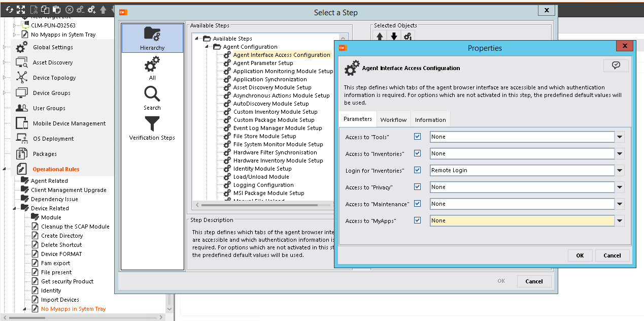Image resolution: width=644 pixels, height=321 pixels.
Task: Select Custom Package Module Setup step
Action: pyautogui.click(x=274, y=120)
